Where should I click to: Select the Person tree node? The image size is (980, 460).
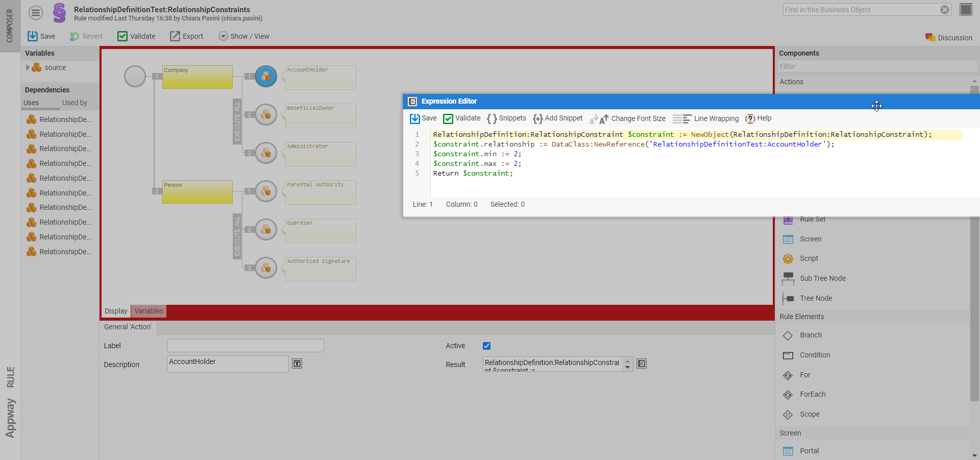198,192
